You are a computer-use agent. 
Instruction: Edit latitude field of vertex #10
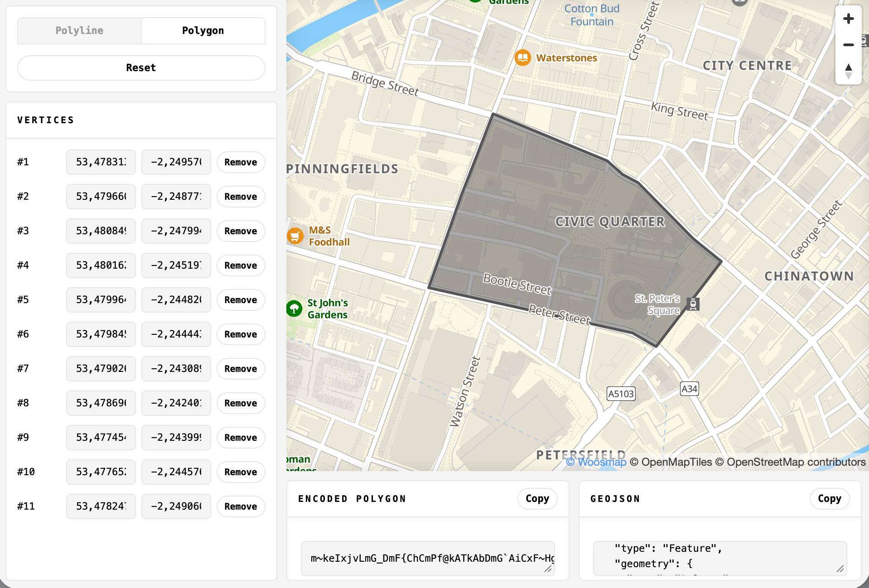[x=101, y=472]
